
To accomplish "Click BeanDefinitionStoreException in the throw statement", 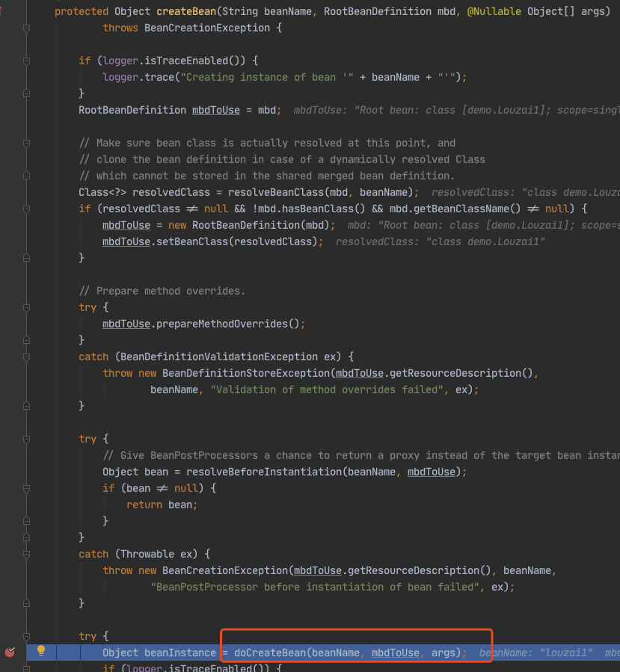I will tap(246, 373).
